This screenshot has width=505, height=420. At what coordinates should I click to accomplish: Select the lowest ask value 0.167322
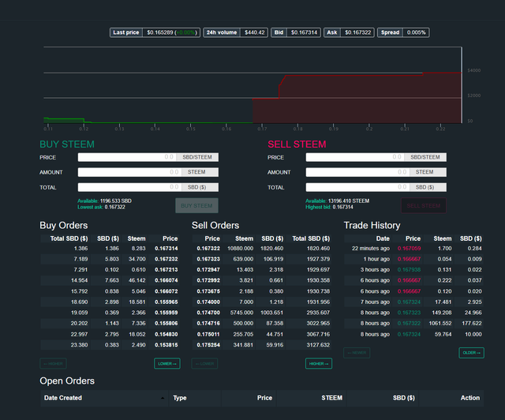point(114,207)
